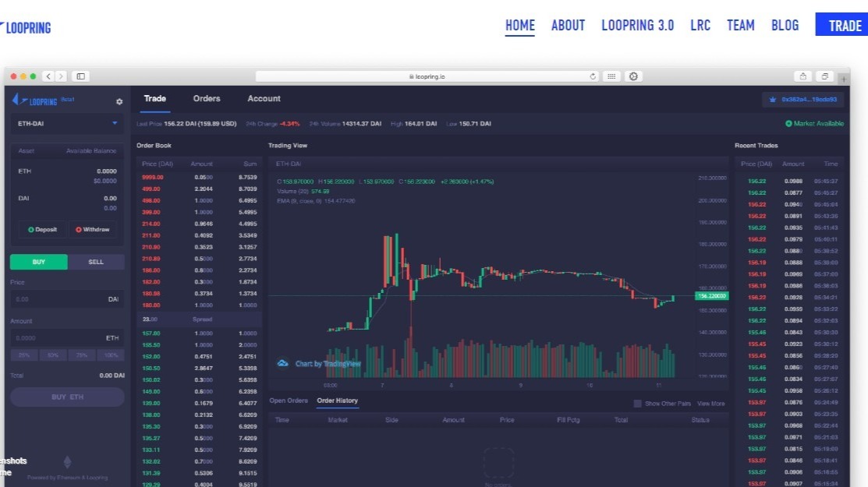Open the Orders tab
Image resolution: width=868 pixels, height=487 pixels.
[207, 98]
